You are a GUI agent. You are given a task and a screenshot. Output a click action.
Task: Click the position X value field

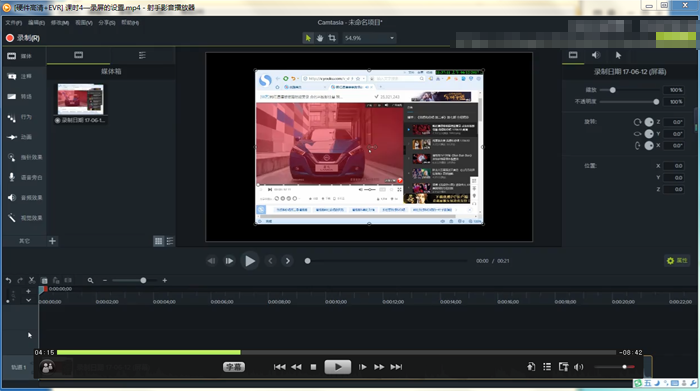click(674, 166)
